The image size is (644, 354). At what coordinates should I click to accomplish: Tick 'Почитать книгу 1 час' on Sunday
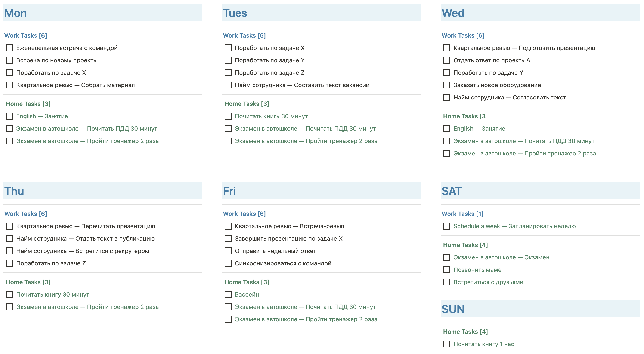tap(446, 344)
